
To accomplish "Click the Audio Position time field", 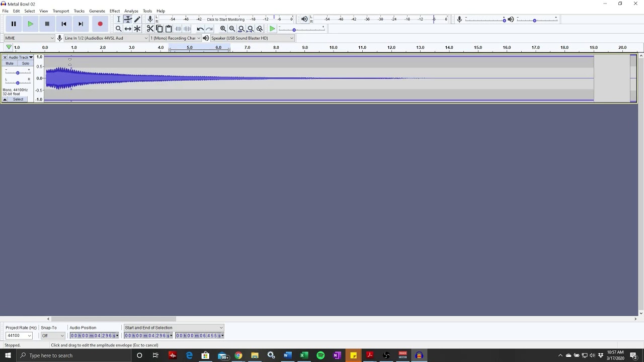I will [x=95, y=336].
